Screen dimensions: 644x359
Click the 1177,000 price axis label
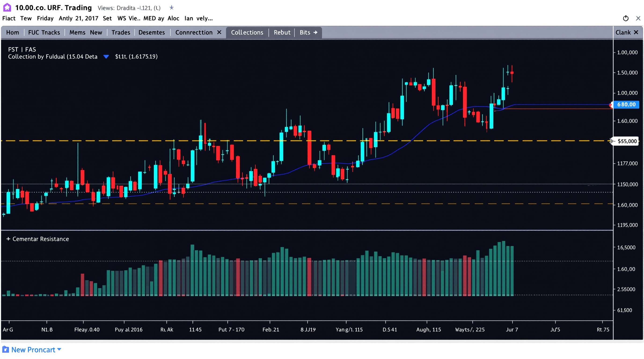click(627, 163)
